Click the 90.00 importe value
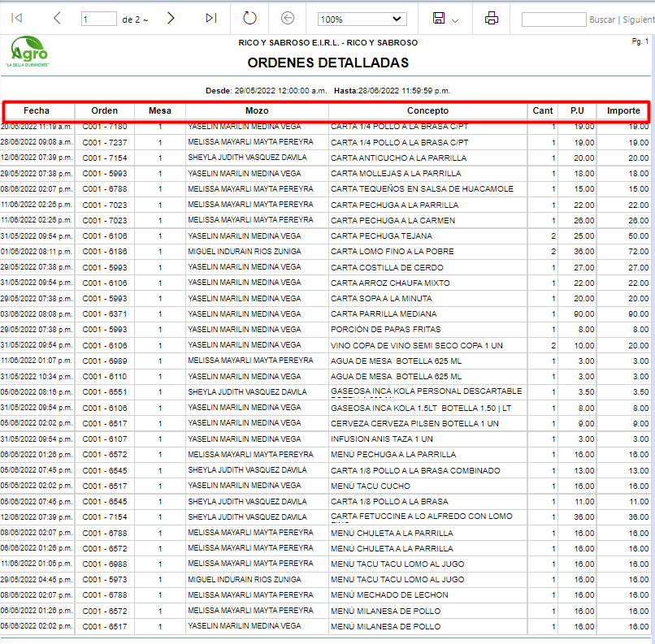655x644 pixels. tap(639, 313)
